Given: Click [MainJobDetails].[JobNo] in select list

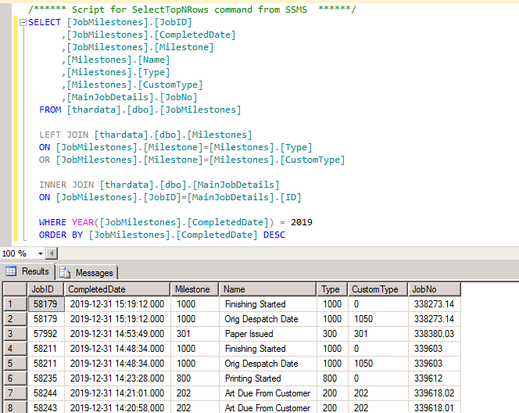Looking at the screenshot, I should click(132, 97).
